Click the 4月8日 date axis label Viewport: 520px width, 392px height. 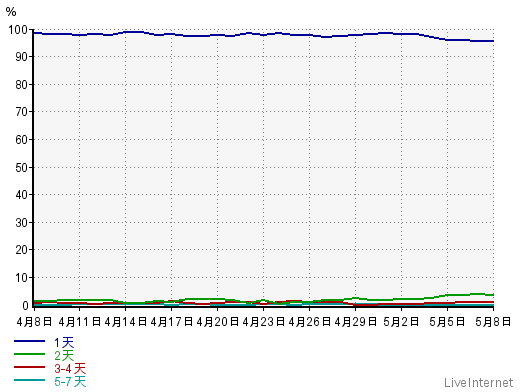[x=34, y=322]
